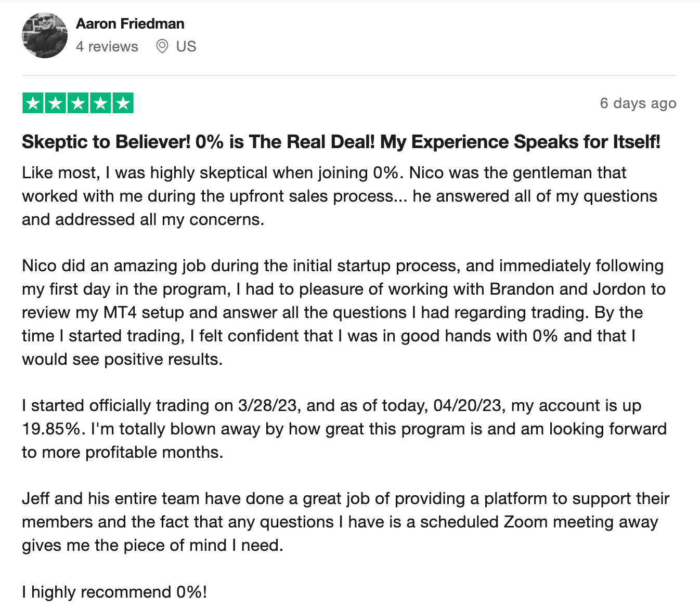
Task: Open the 'Skeptic to Believer!' review title
Action: pyautogui.click(x=341, y=142)
